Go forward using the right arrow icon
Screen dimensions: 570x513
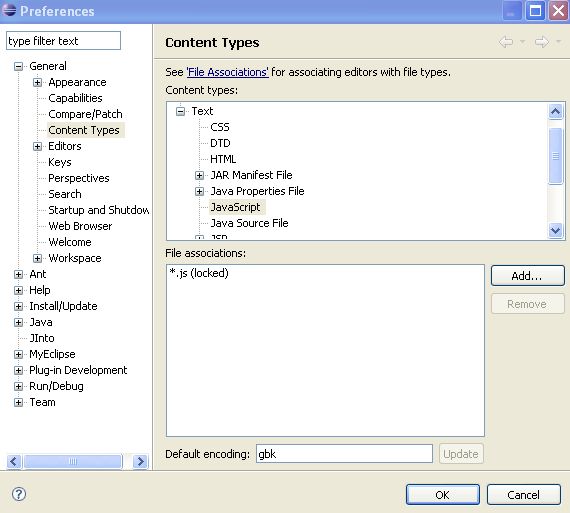542,42
